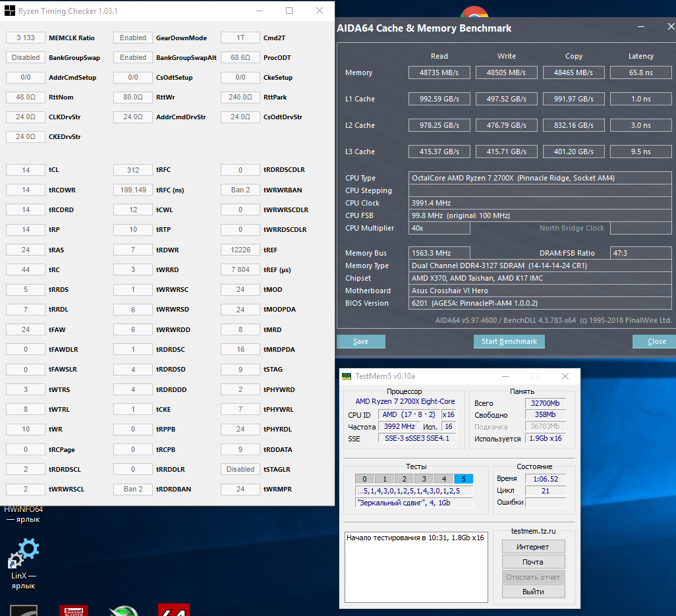Select test 3 box in TestMem5
The width and height of the screenshot is (676, 616).
[x=424, y=479]
